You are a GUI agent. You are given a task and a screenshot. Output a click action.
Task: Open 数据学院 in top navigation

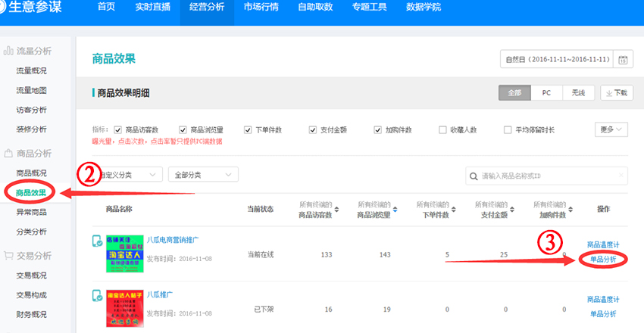pos(424,8)
